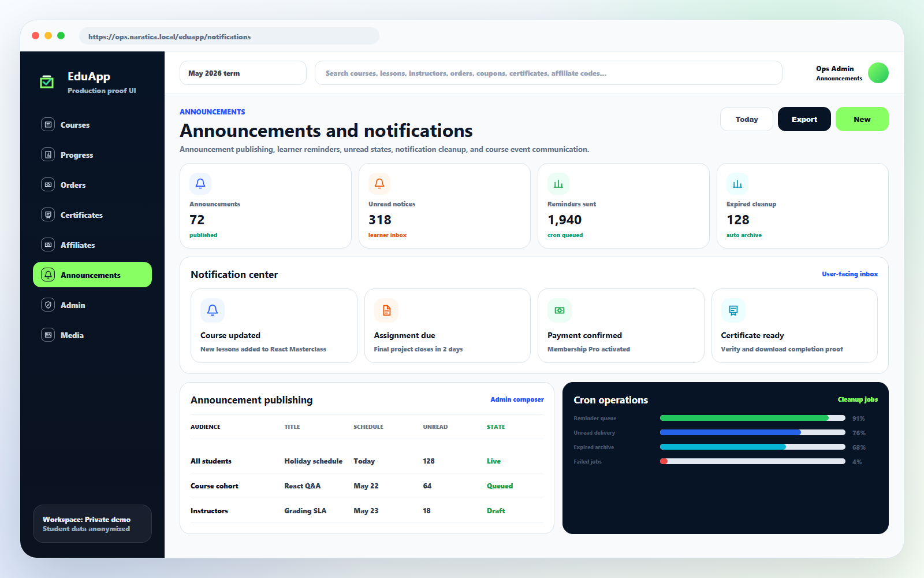
Task: Click the Media sidebar icon
Action: click(48, 335)
